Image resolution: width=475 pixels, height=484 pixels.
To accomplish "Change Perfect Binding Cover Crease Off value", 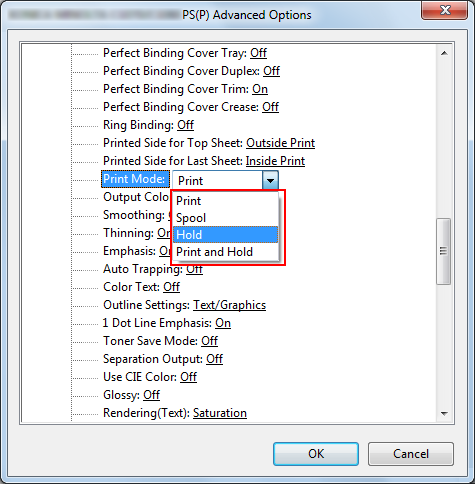I will (x=271, y=107).
